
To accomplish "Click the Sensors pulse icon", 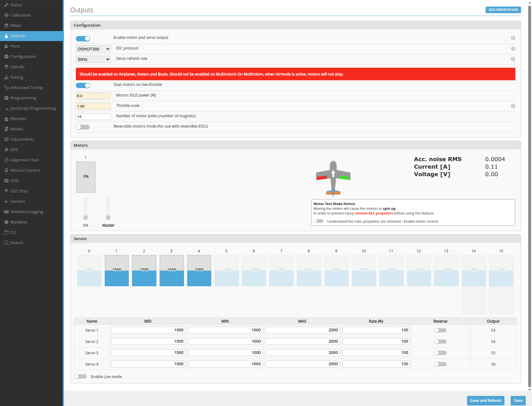I will 6,201.
